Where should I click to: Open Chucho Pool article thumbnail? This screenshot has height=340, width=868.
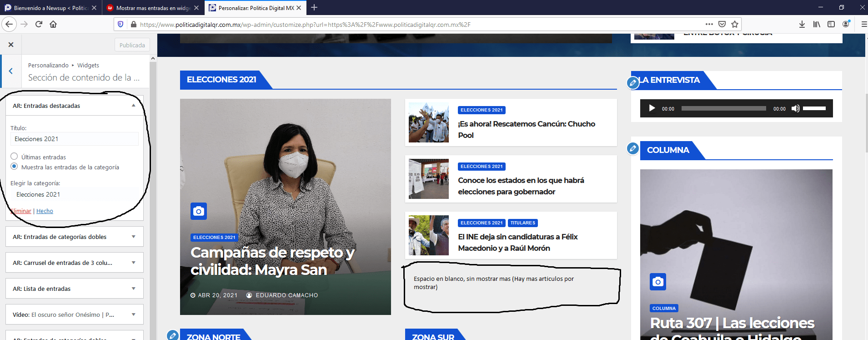(429, 122)
